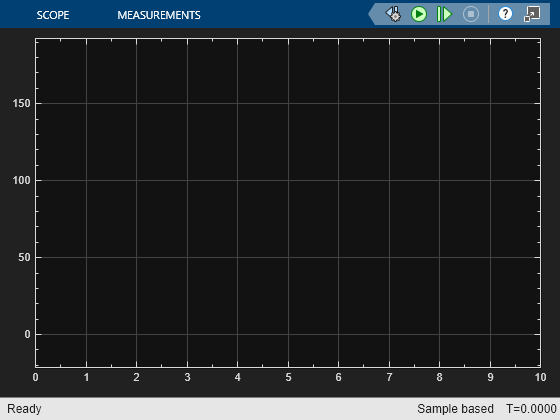Screen dimensions: 560x420
Task: Collapse the quick access toolbar arrow
Action: pos(372,14)
